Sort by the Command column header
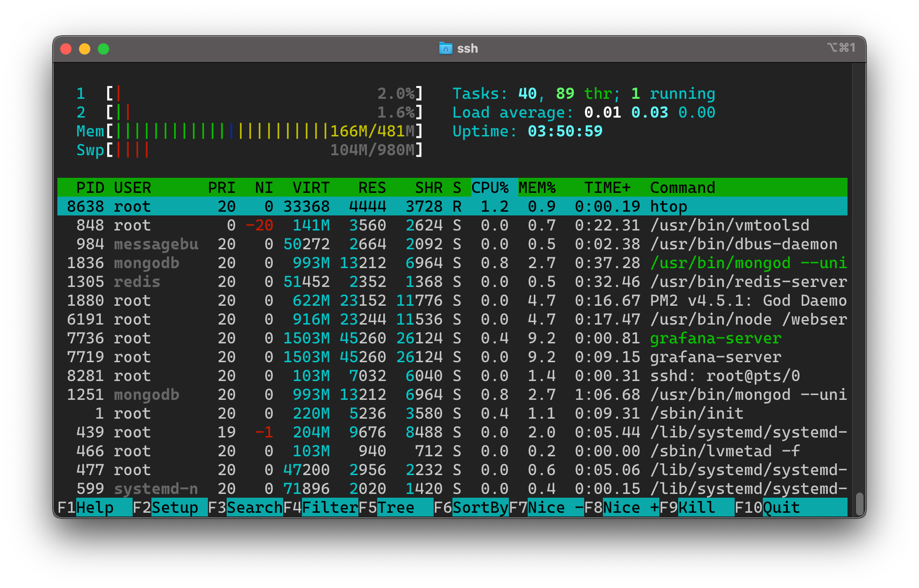The height and width of the screenshot is (588, 919). pos(682,188)
